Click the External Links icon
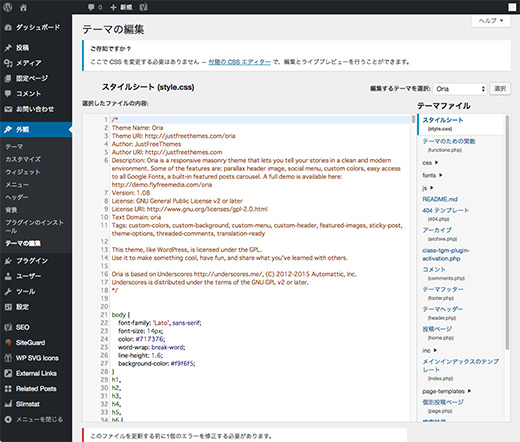The height and width of the screenshot is (442, 520). click(x=8, y=373)
